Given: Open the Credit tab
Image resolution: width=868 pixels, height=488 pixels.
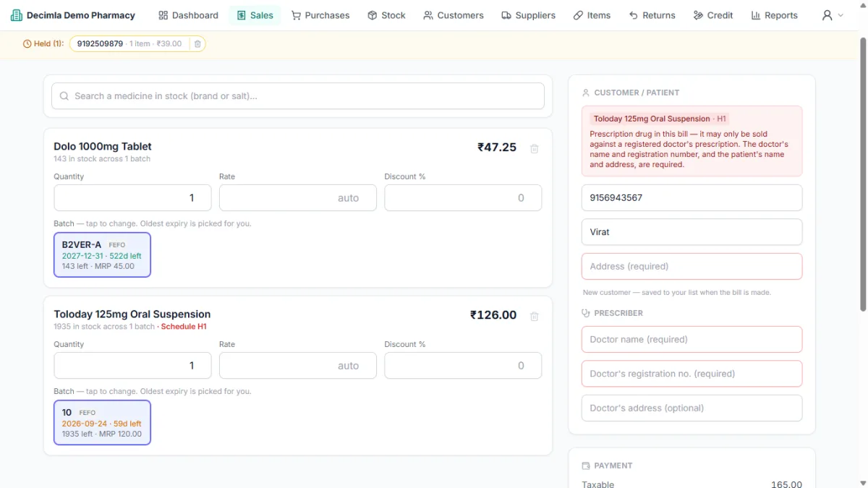Looking at the screenshot, I should click(713, 15).
